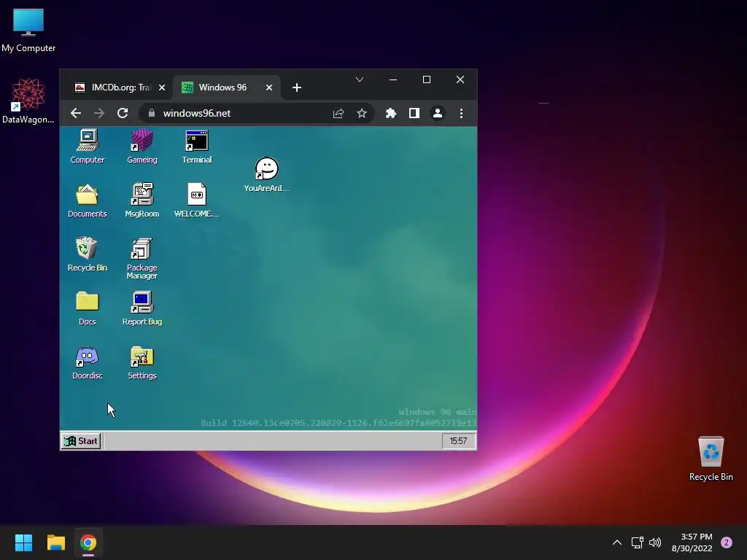747x560 pixels.
Task: Open notifications badge showing 2
Action: pos(727,542)
